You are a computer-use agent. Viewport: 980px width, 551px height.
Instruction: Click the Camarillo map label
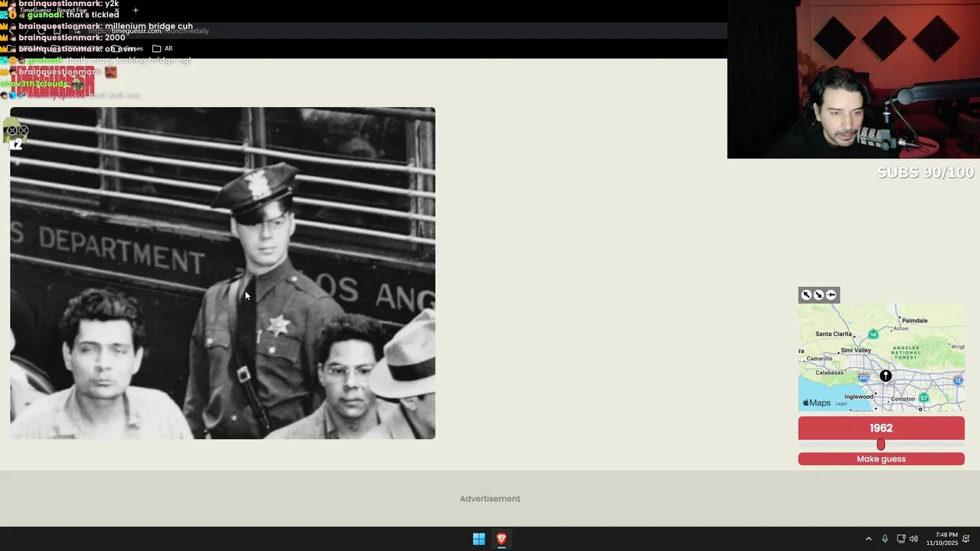pyautogui.click(x=819, y=359)
